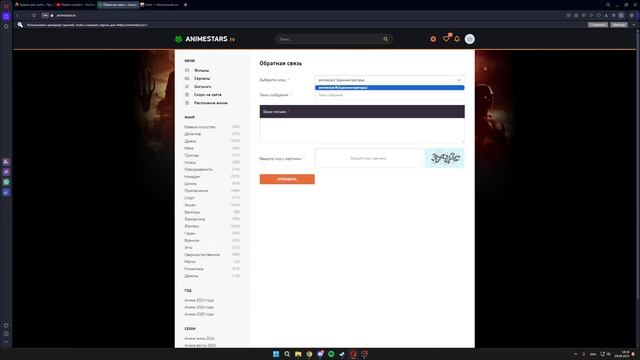The height and width of the screenshot is (360, 640).
Task: Open WhatsApp in the Opera sidebar
Action: pos(6,182)
